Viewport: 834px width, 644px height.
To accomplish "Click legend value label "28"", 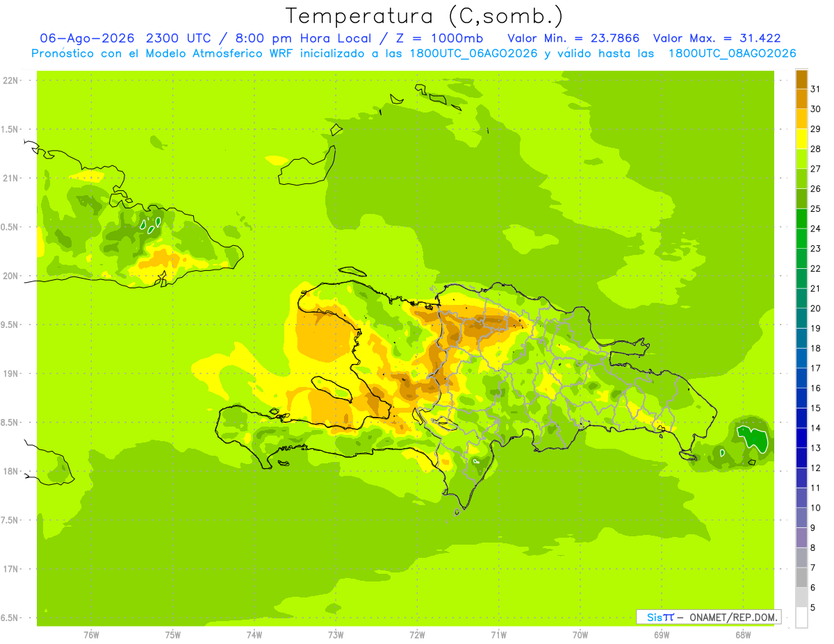I will (x=816, y=149).
